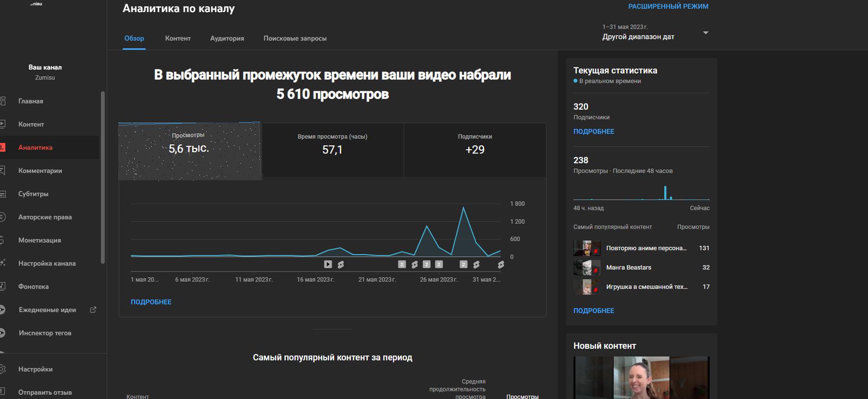The height and width of the screenshot is (399, 868).
Task: Select the Подписчики +29 metric card
Action: coord(475,150)
